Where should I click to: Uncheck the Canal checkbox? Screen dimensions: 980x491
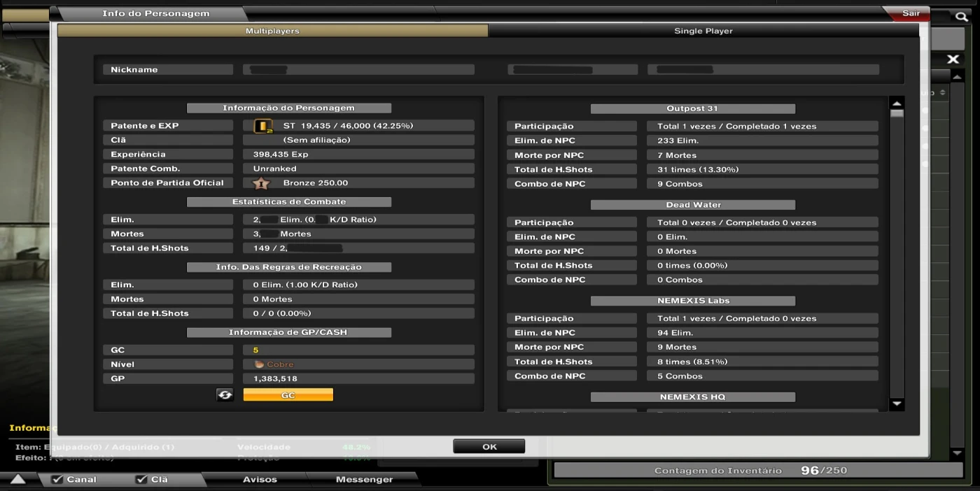58,479
